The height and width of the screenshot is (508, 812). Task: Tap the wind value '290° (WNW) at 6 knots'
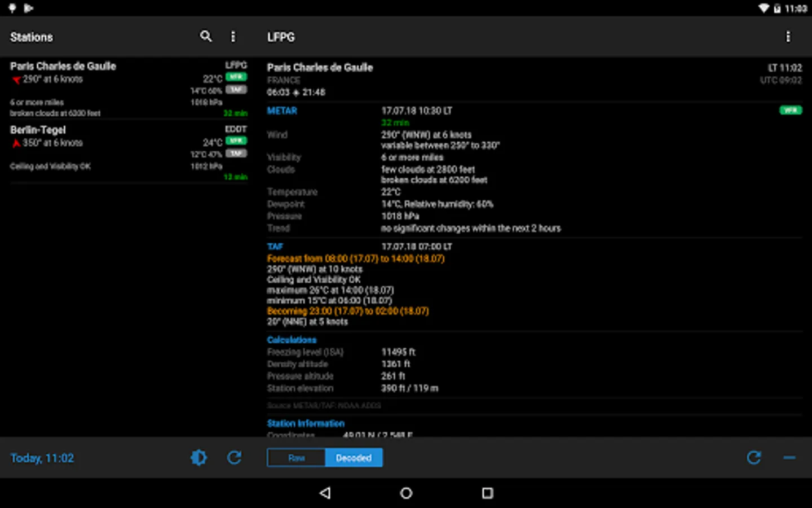[x=426, y=135]
